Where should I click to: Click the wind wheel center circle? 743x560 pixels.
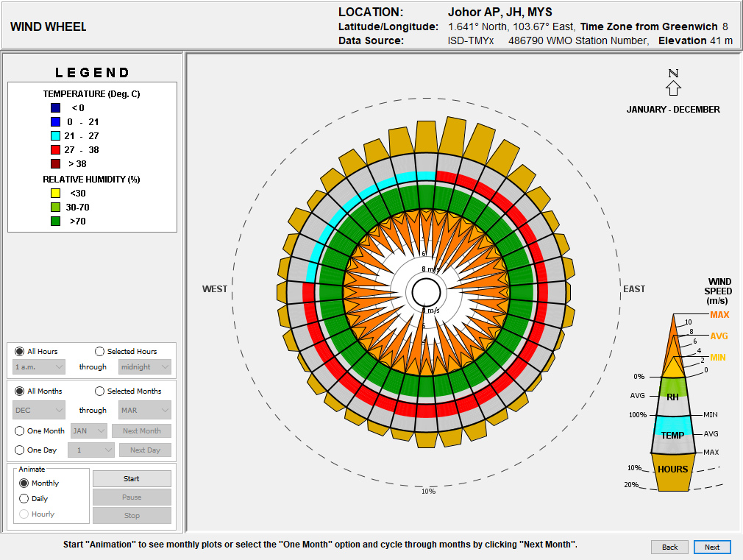[x=426, y=292]
